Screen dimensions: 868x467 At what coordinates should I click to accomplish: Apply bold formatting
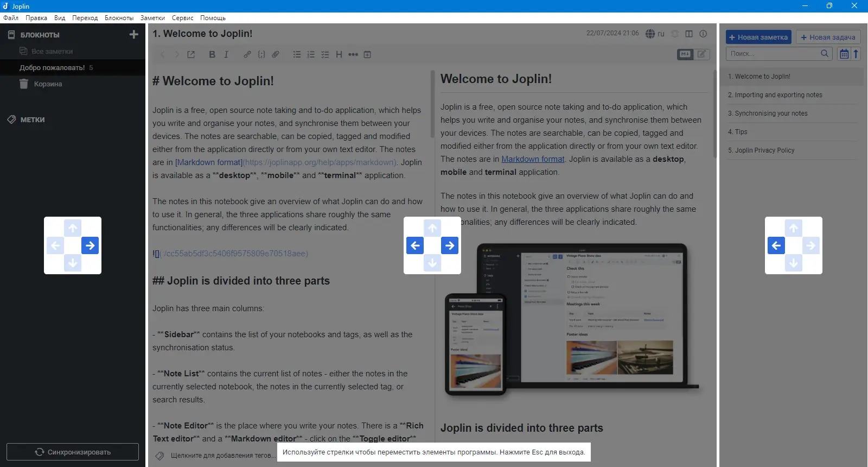coord(212,54)
